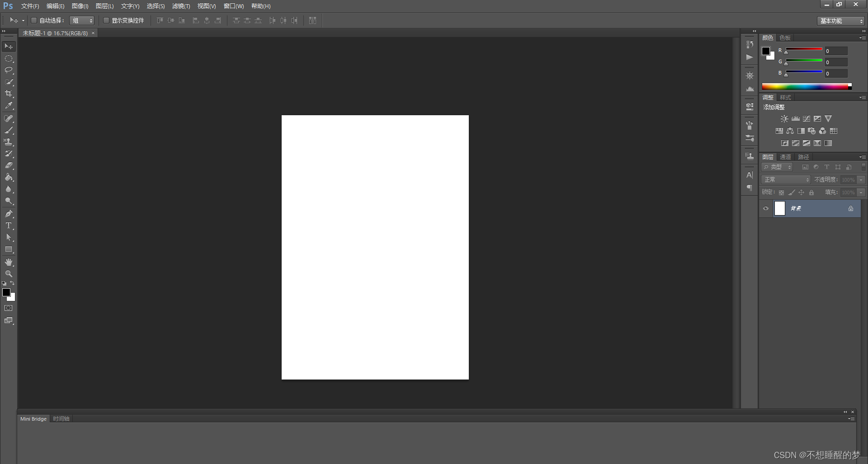868x464 pixels.
Task: Open the 类型 layer filter dropdown
Action: point(777,167)
